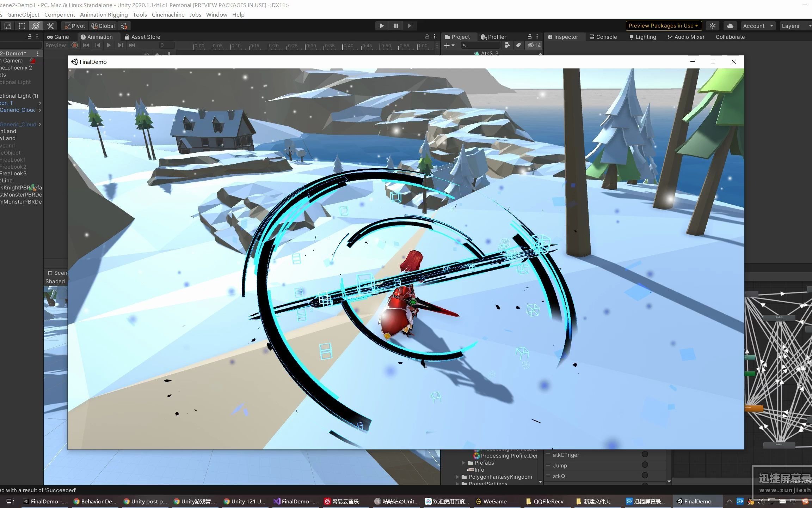Enable the atkETriger parameter toggle
812x508 pixels.
[645, 454]
